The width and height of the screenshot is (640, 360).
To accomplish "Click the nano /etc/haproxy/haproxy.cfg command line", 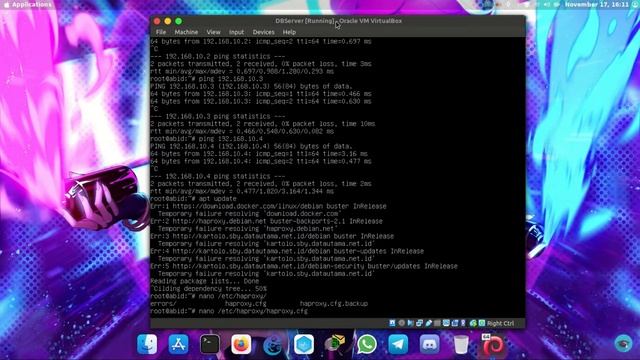I will pos(229,311).
